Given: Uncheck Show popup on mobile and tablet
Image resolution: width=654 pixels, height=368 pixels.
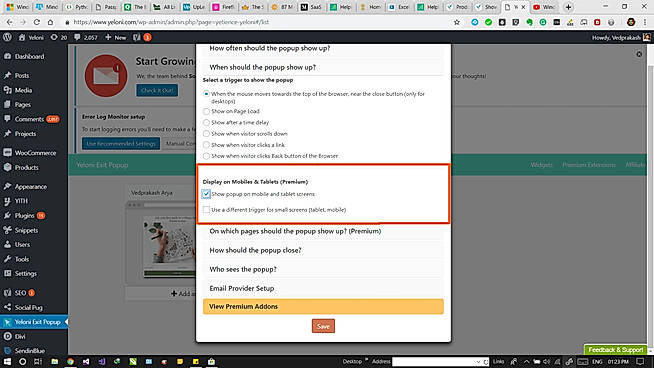Looking at the screenshot, I should point(206,194).
